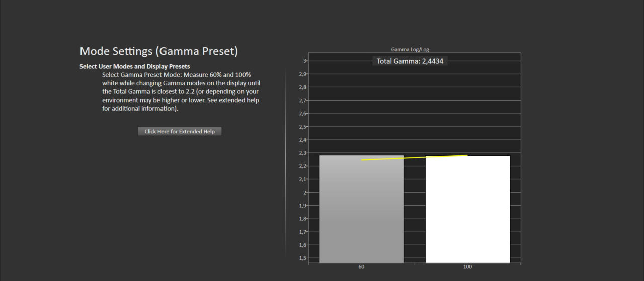
Task: Click the yellow gamma trend line
Action: click(x=415, y=157)
